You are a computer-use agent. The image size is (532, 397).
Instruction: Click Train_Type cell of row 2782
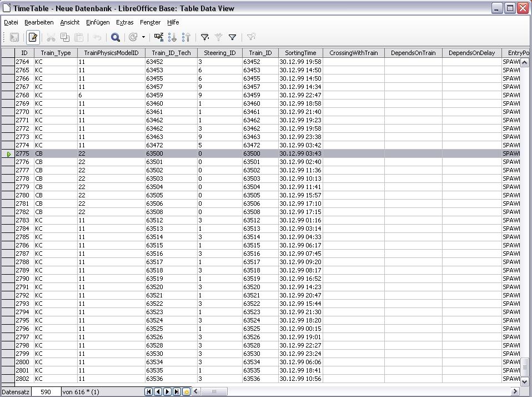56,212
